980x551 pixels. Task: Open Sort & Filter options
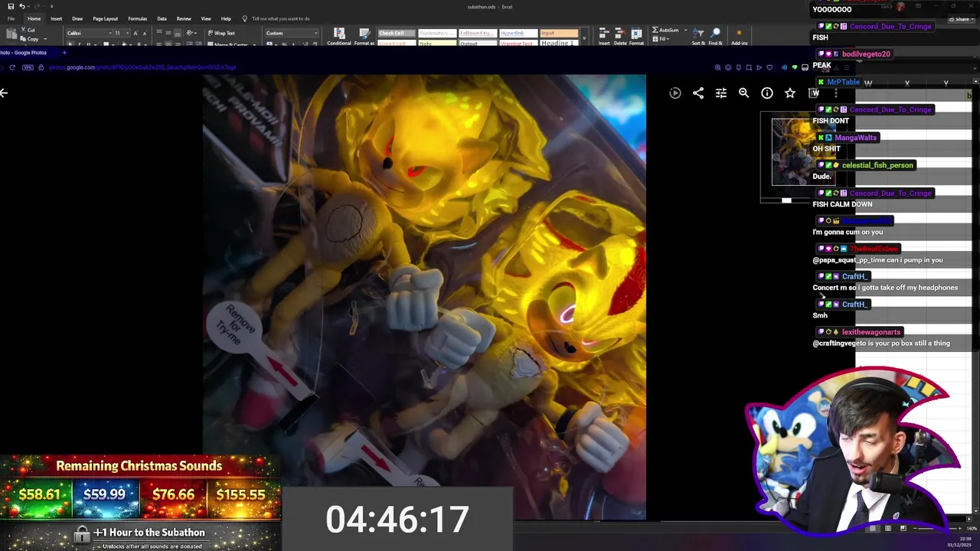[698, 37]
